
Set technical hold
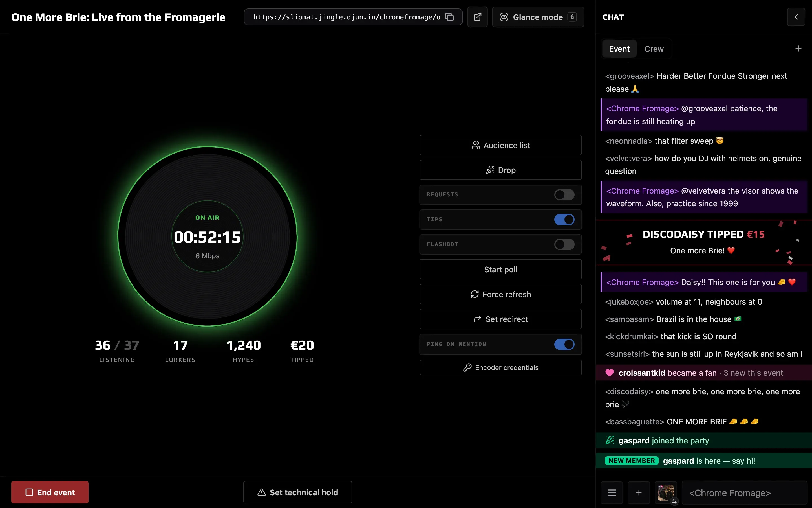[298, 492]
